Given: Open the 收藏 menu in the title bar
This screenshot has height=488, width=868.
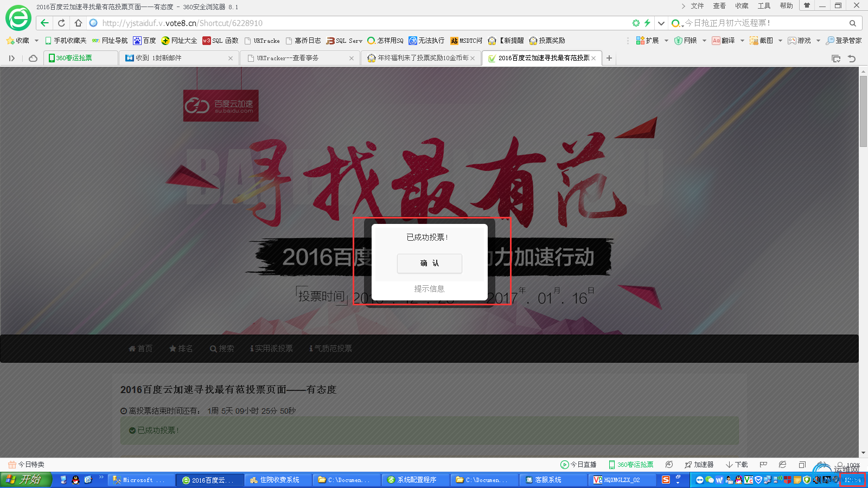Looking at the screenshot, I should click(742, 6).
